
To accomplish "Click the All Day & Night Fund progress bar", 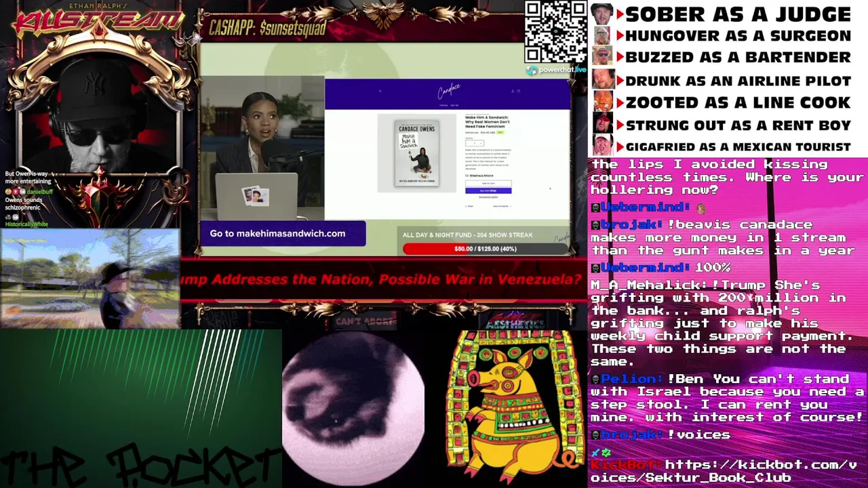I will [486, 249].
